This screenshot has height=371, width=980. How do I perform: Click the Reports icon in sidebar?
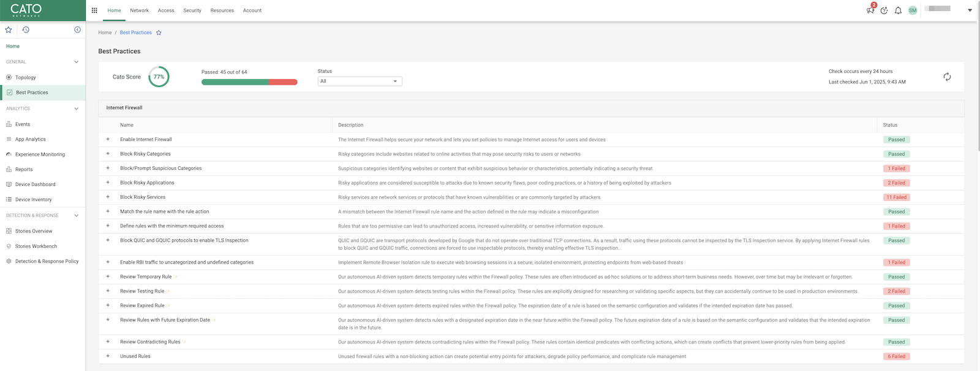[9, 169]
